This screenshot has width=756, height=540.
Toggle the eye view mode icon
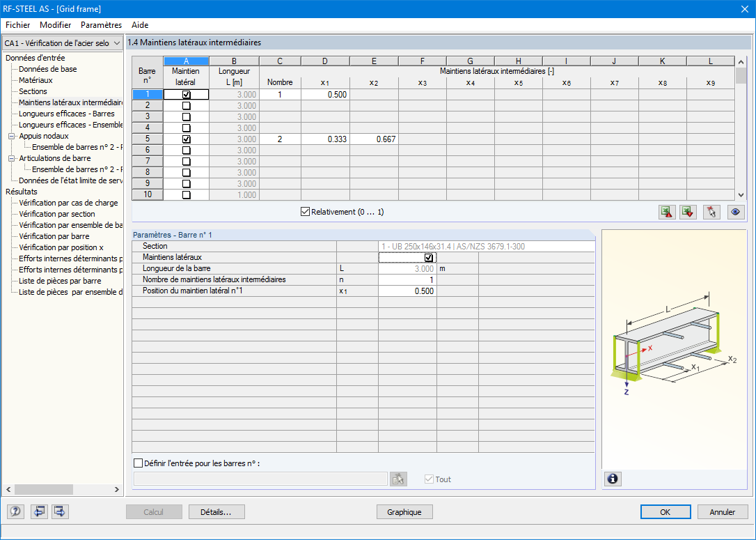735,212
